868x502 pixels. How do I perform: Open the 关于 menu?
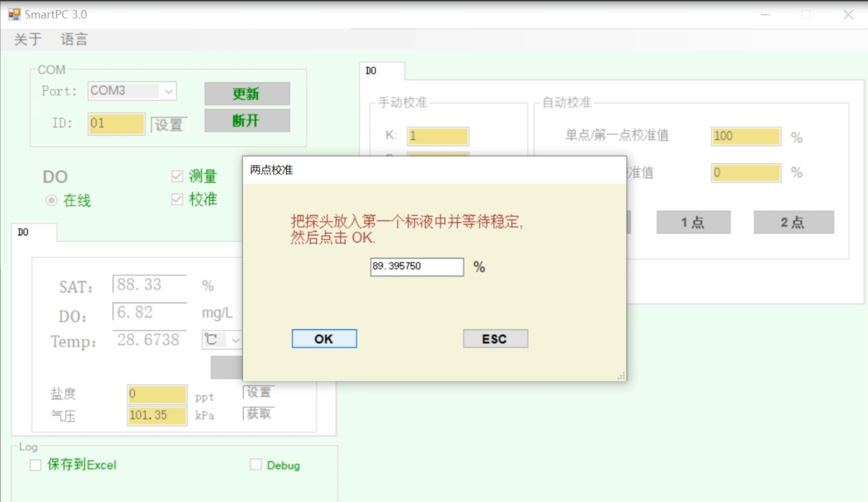point(28,39)
